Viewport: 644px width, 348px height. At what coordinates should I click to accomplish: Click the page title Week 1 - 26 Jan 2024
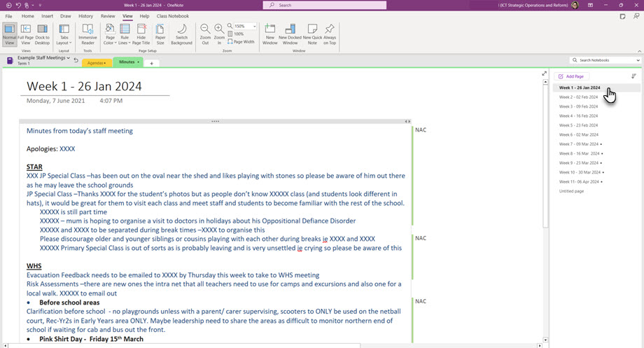pyautogui.click(x=84, y=86)
